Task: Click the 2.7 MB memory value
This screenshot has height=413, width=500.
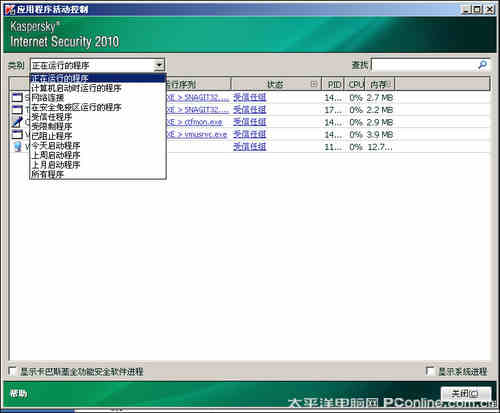Action: coord(380,98)
